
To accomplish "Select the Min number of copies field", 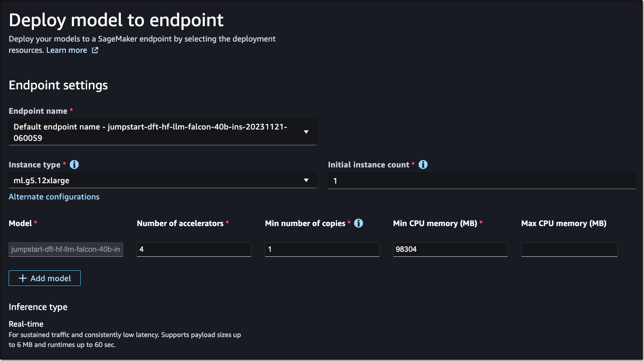I will (322, 249).
